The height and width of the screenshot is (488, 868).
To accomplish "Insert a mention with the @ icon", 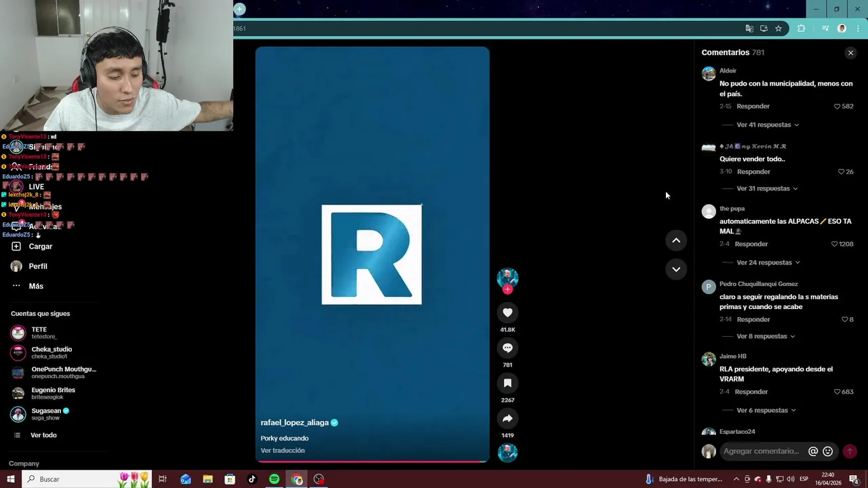I will pos(813,451).
